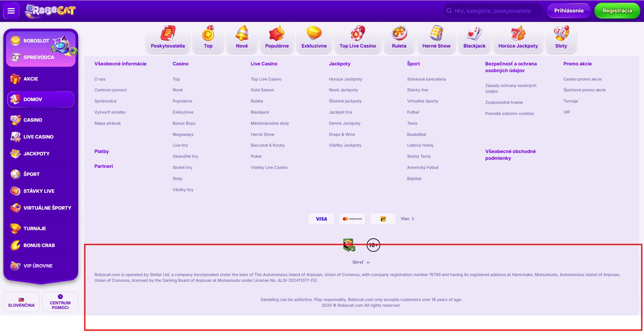Focus the game search field
644x331 pixels.
click(493, 11)
